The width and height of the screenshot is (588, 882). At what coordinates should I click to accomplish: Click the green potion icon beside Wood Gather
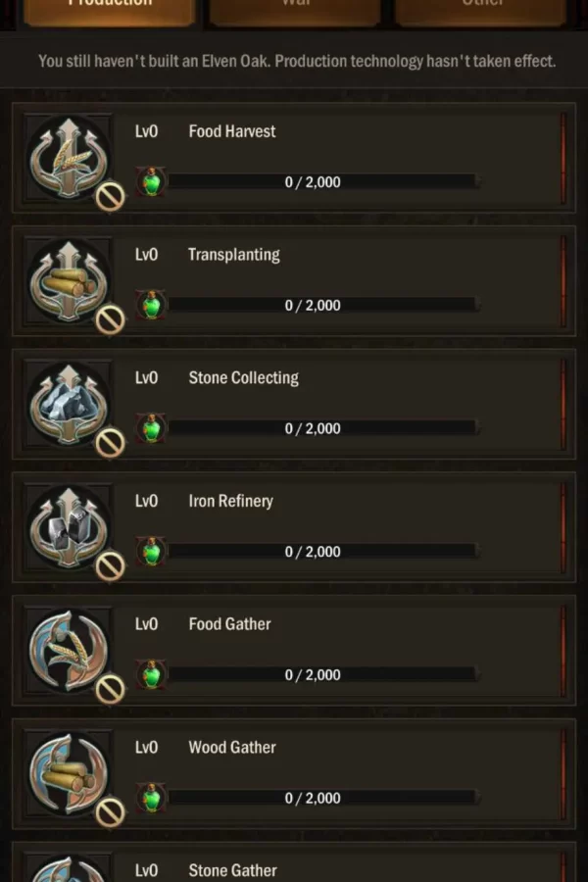coord(152,798)
